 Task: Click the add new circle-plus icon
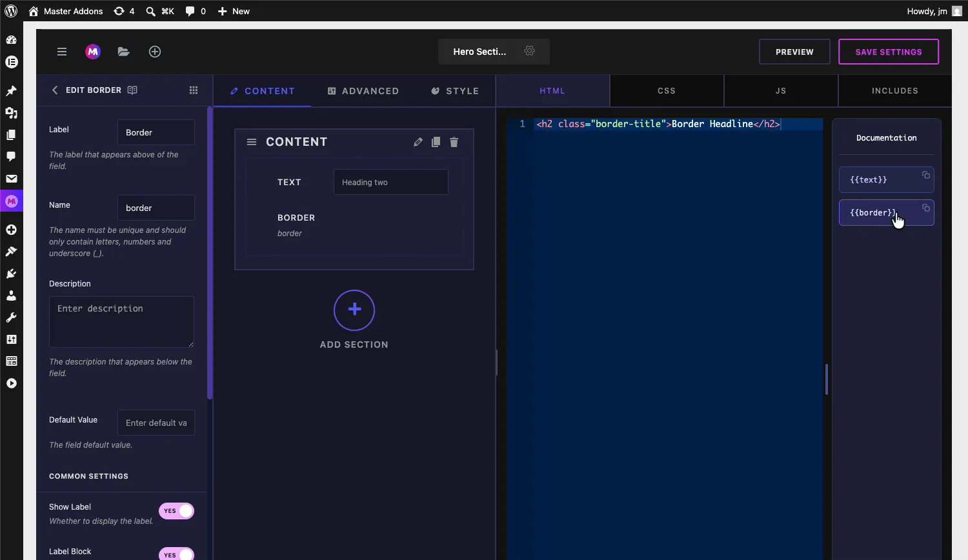(155, 52)
